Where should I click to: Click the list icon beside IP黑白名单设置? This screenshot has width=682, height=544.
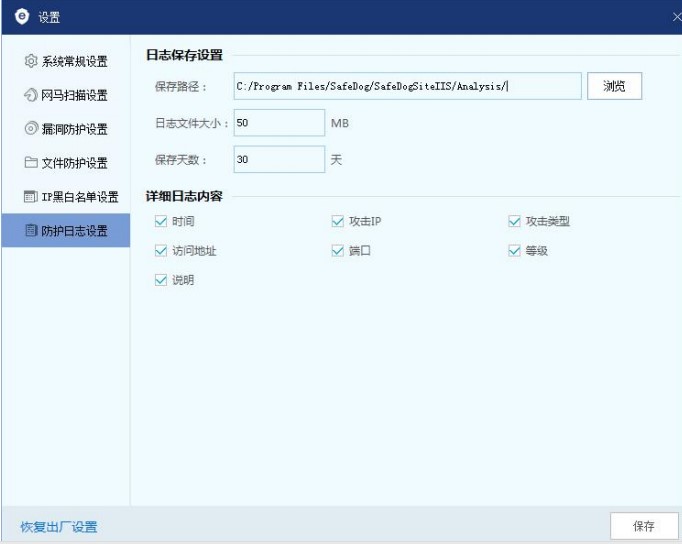tap(30, 197)
